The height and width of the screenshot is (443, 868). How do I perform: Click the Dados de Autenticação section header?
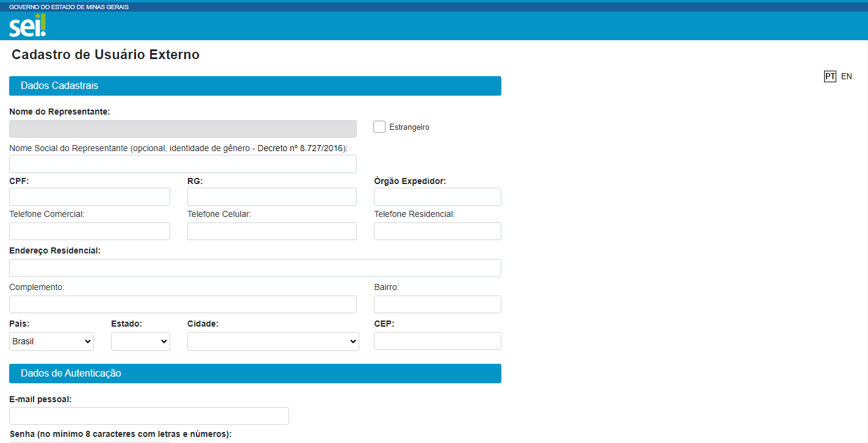(255, 373)
